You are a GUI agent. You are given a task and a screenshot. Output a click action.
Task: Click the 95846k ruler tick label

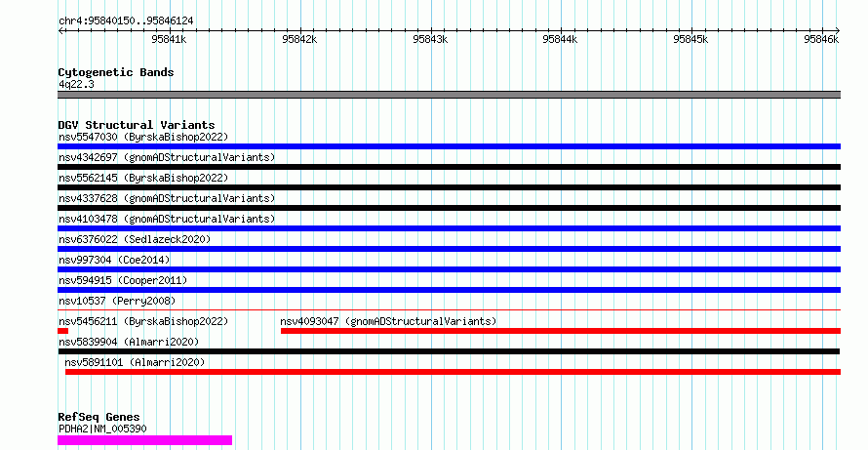tap(821, 39)
